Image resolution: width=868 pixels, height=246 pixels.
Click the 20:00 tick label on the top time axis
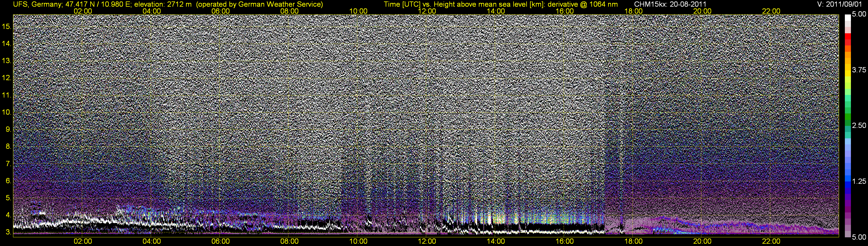pyautogui.click(x=702, y=11)
